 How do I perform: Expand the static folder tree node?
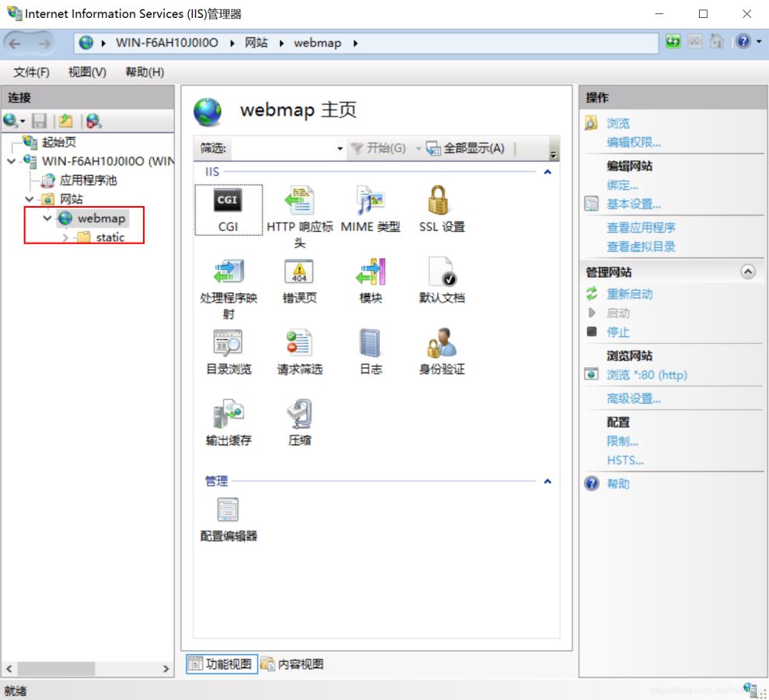(x=65, y=237)
